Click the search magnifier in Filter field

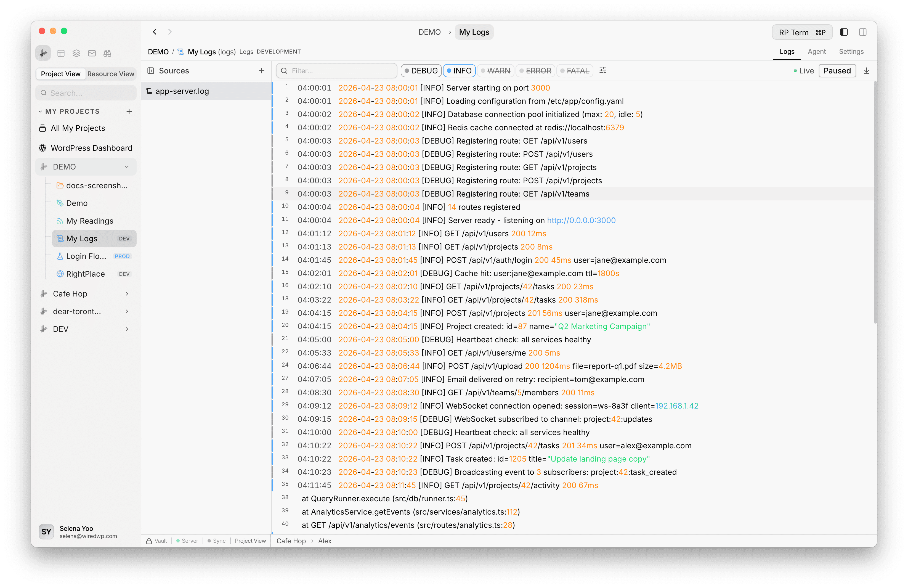[284, 71]
